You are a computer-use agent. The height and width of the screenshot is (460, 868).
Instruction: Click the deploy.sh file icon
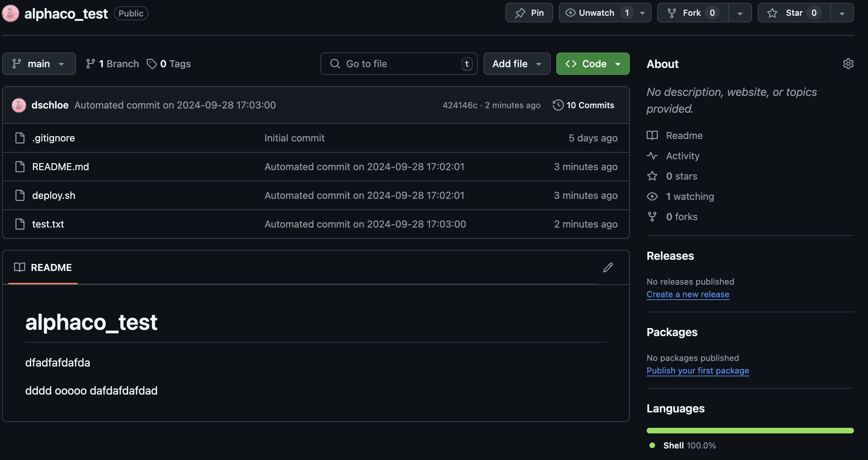pyautogui.click(x=20, y=195)
